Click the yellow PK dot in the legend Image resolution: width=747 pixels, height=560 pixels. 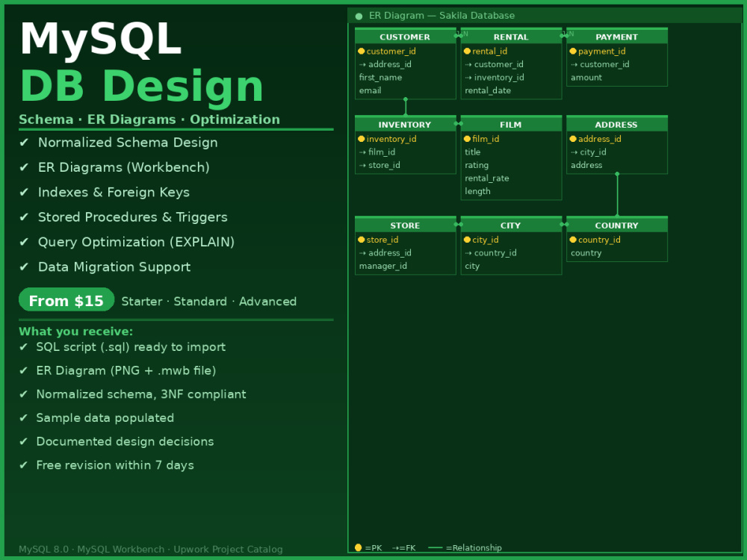[359, 547]
